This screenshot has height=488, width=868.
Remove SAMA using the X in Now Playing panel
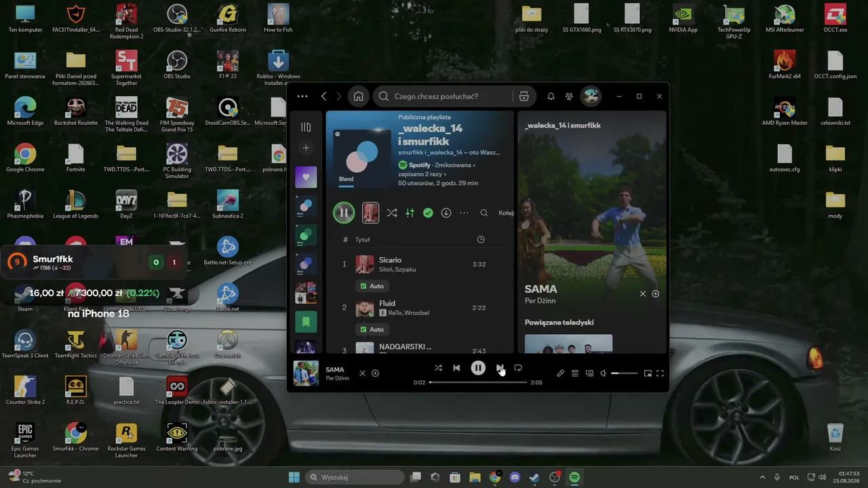643,293
